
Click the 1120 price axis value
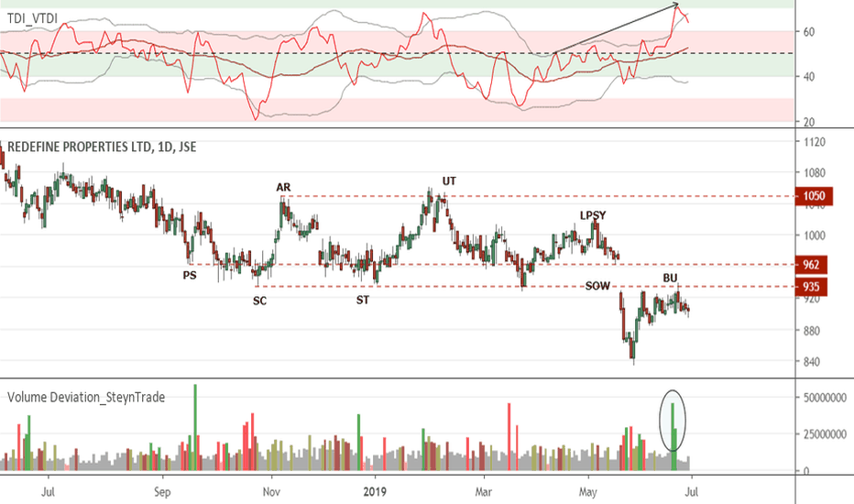(x=815, y=142)
